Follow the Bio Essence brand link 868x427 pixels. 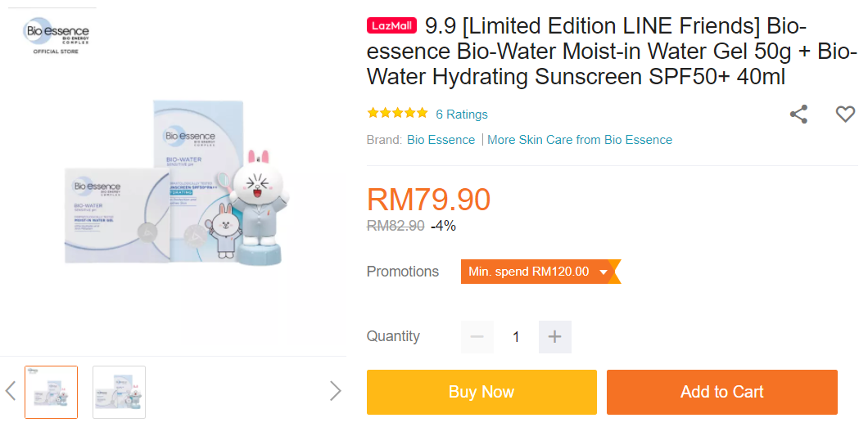(441, 140)
